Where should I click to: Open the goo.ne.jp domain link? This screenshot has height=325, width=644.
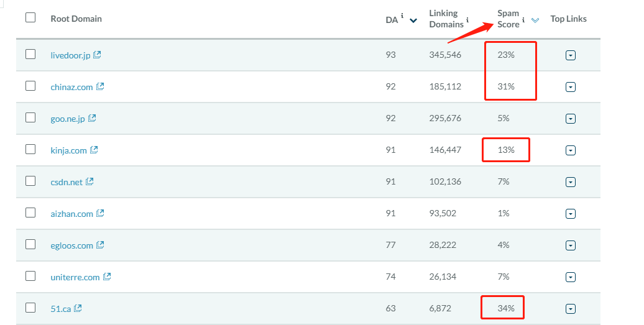68,119
